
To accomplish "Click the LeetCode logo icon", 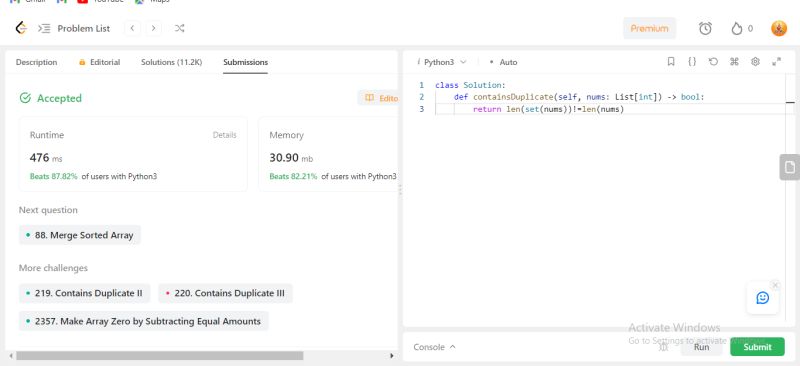I will (21, 28).
